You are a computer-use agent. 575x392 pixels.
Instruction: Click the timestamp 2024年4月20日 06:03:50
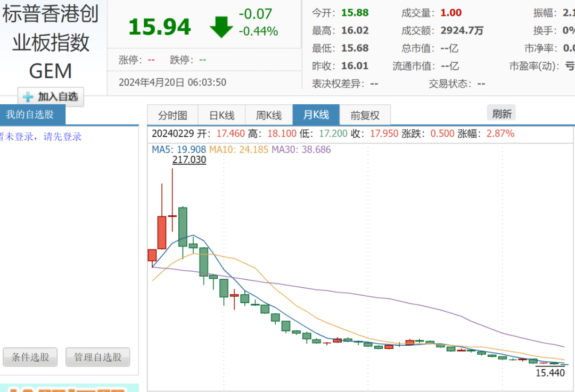tap(172, 82)
